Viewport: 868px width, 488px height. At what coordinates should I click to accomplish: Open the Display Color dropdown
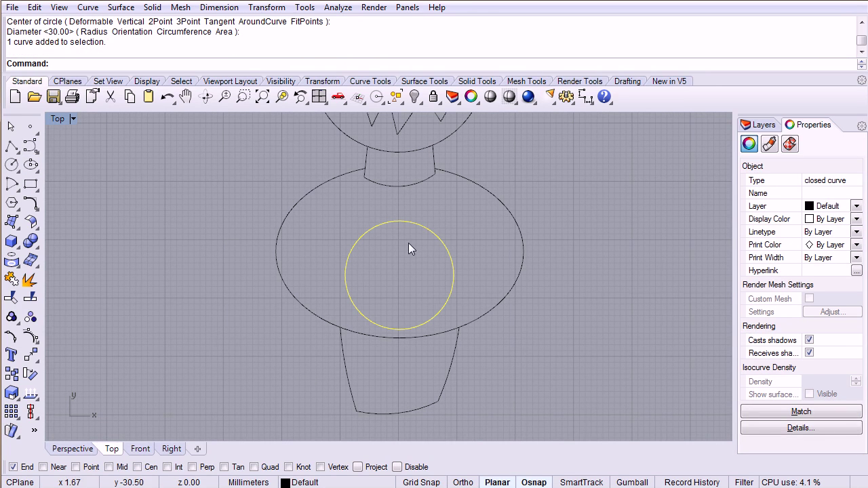click(856, 219)
